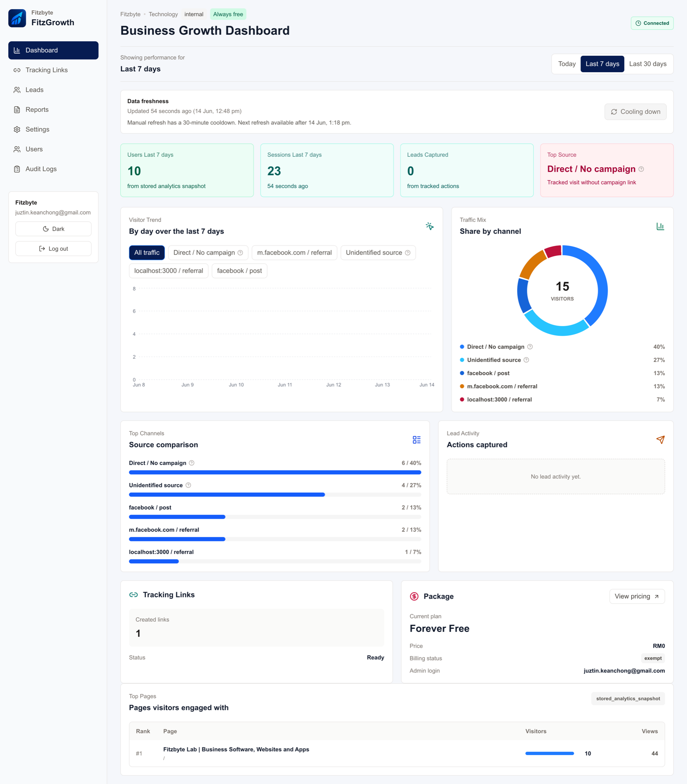
Task: Click the Audit Logs clipboard icon
Action: (17, 169)
